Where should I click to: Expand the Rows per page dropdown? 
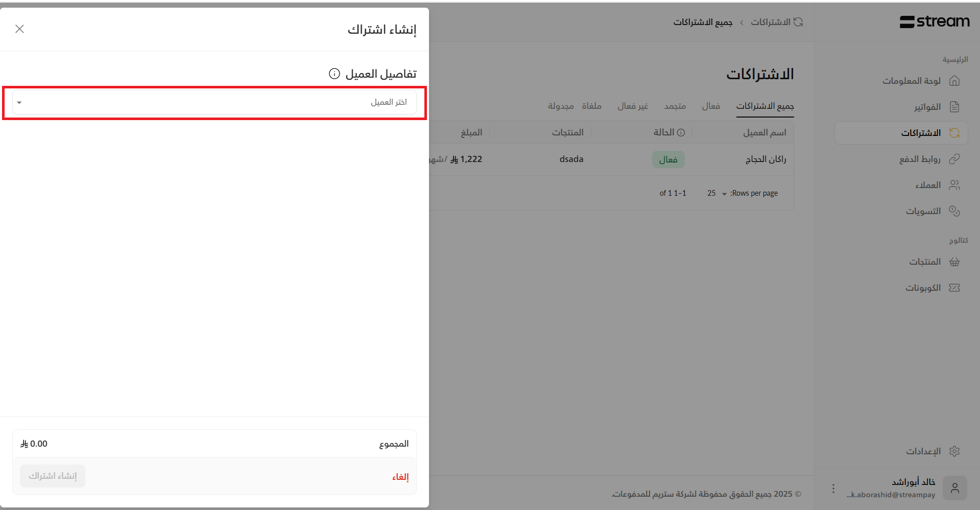[716, 193]
